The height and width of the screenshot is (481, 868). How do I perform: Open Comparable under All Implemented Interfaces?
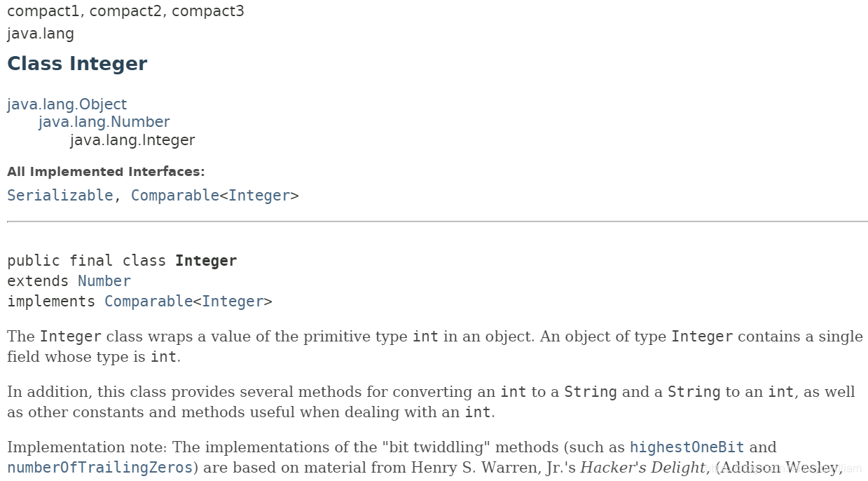(175, 196)
